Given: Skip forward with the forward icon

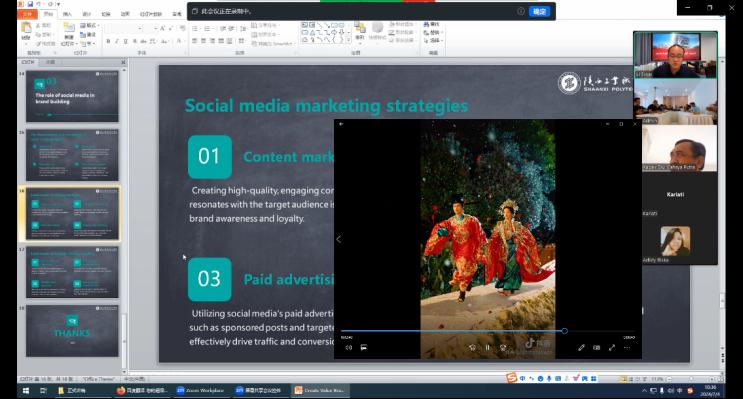Looking at the screenshot, I should [x=503, y=348].
